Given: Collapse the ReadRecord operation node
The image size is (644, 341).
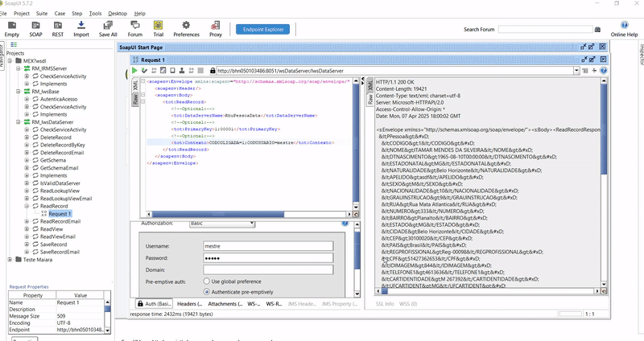Looking at the screenshot, I should (27, 206).
